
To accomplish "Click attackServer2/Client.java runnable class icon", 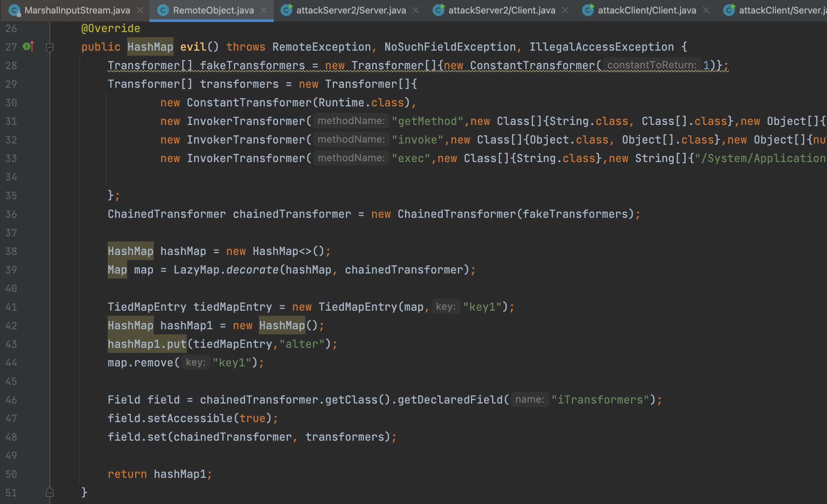I will coord(439,10).
